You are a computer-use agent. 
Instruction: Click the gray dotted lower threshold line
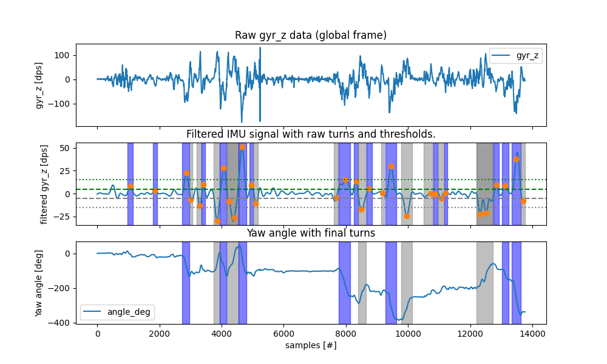pyautogui.click(x=311, y=207)
